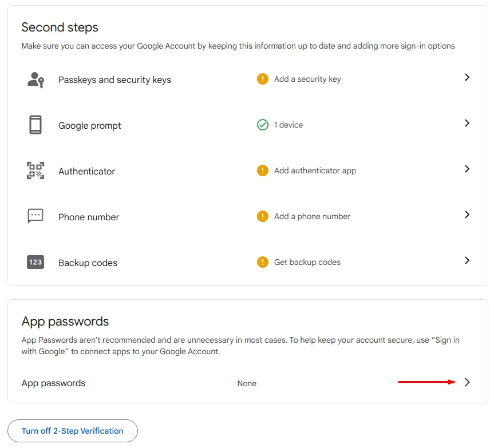Click orange warning icon beside Add a security key
The width and height of the screenshot is (494, 448).
[263, 79]
